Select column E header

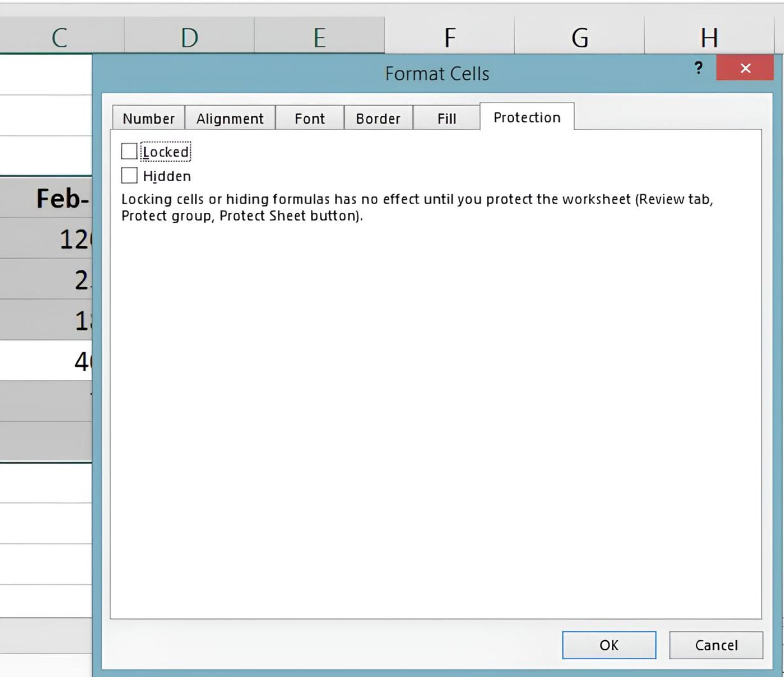click(319, 36)
